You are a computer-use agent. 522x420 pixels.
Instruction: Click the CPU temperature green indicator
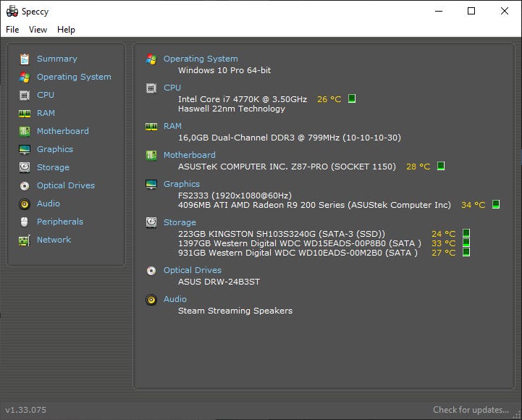352,98
